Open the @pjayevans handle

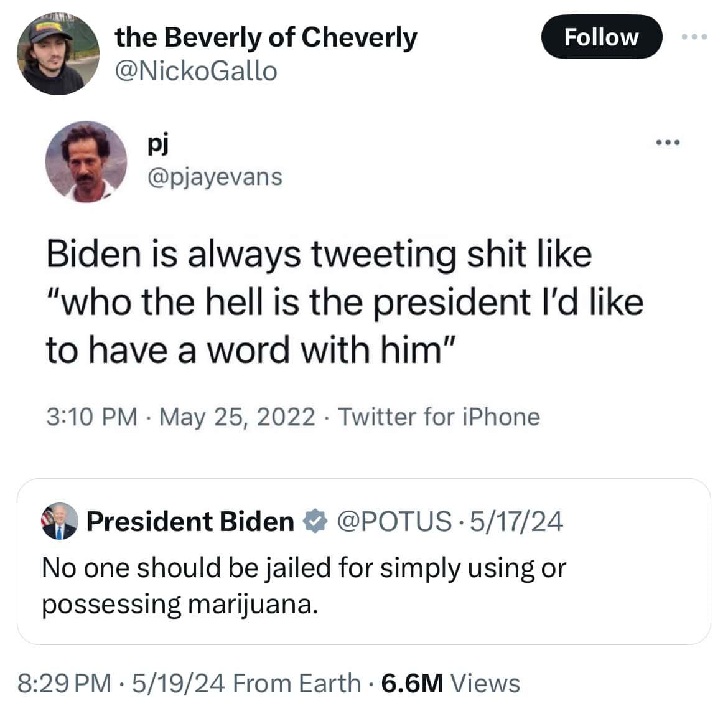(214, 177)
